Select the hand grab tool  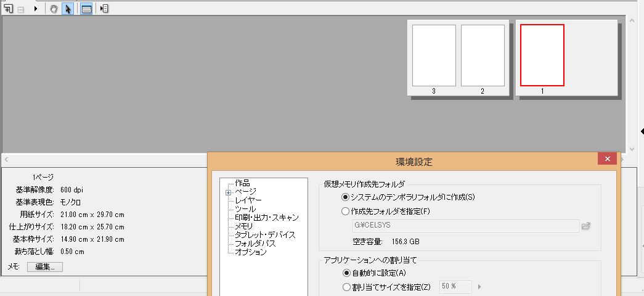click(54, 9)
